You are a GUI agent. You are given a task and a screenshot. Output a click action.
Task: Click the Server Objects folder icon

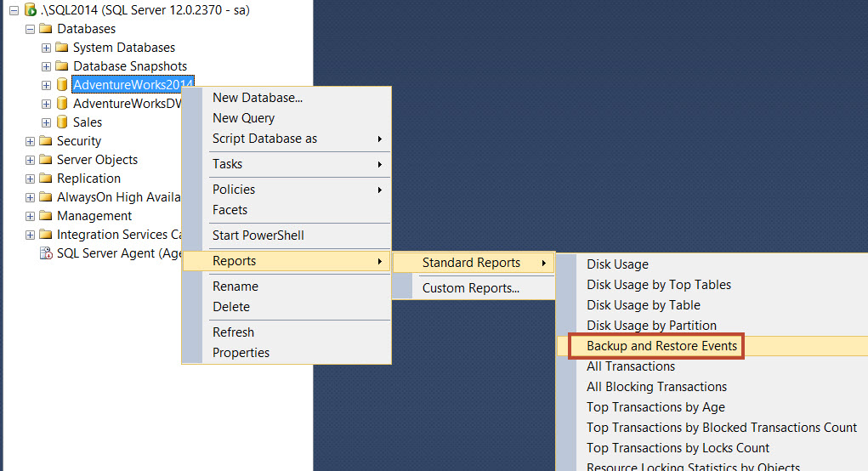coord(46,159)
